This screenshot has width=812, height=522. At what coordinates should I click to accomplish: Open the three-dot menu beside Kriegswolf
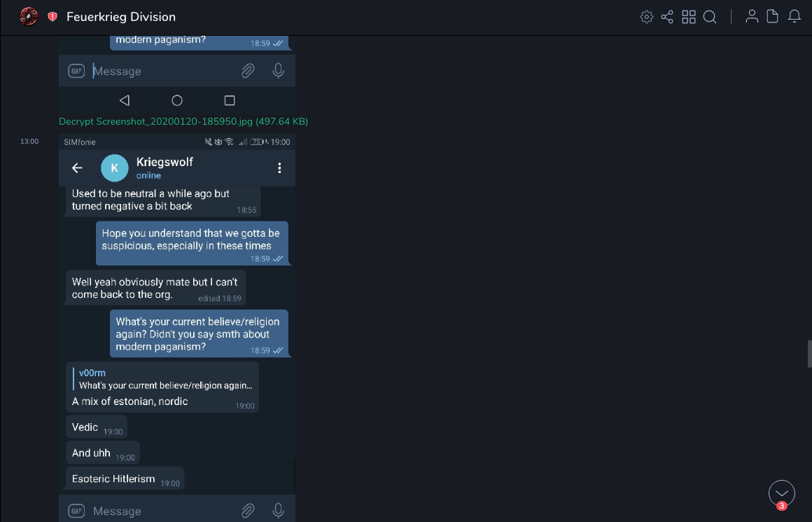279,168
